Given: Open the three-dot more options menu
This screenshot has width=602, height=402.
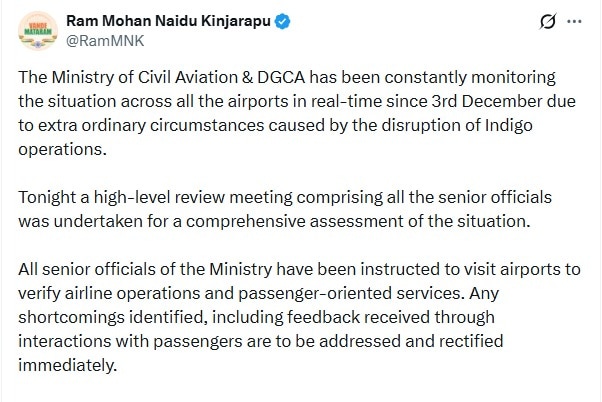Looking at the screenshot, I should [574, 21].
